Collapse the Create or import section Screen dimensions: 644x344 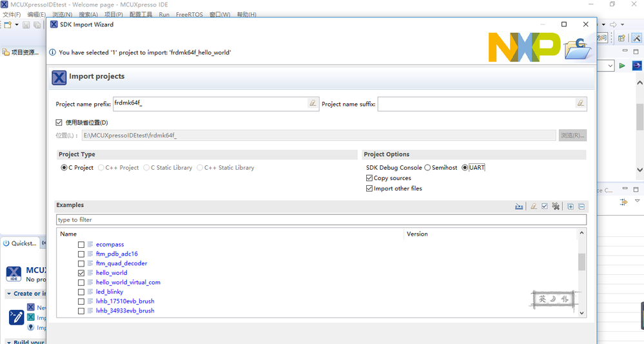pyautogui.click(x=8, y=294)
